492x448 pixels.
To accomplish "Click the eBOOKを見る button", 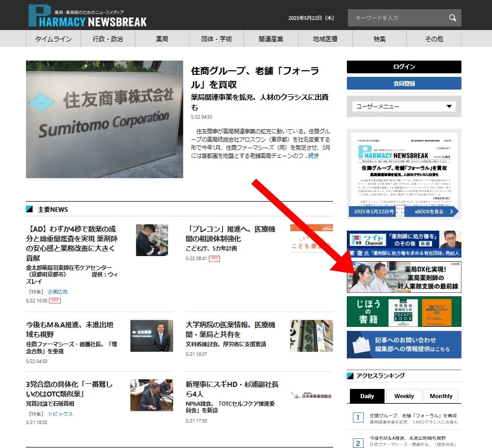I will [431, 212].
